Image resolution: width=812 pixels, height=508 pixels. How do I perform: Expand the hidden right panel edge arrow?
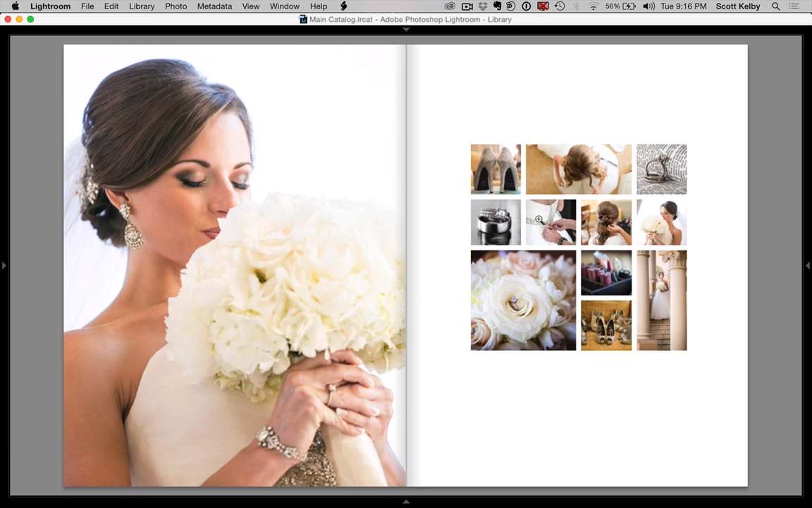point(808,265)
